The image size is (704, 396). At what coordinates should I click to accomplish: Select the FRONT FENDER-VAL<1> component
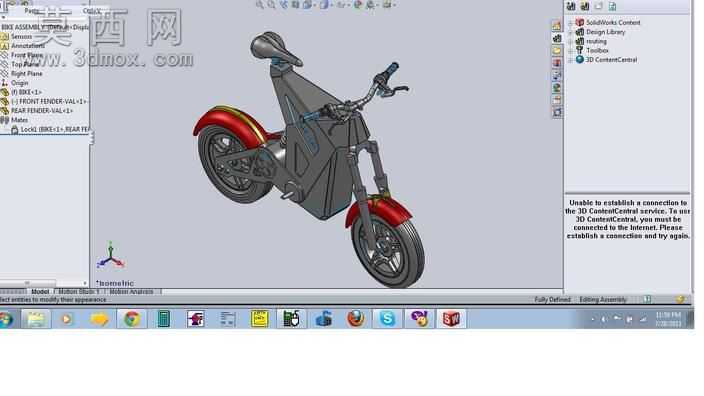pos(48,101)
